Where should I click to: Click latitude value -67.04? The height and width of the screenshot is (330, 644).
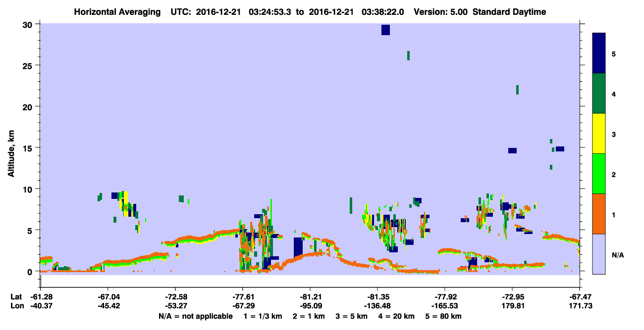click(107, 297)
